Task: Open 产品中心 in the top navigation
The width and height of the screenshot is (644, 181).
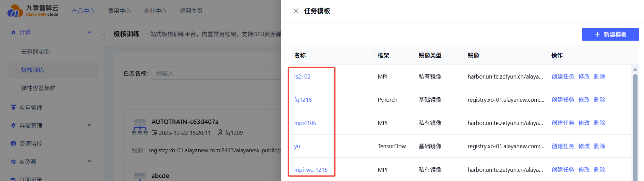Action: [x=83, y=11]
